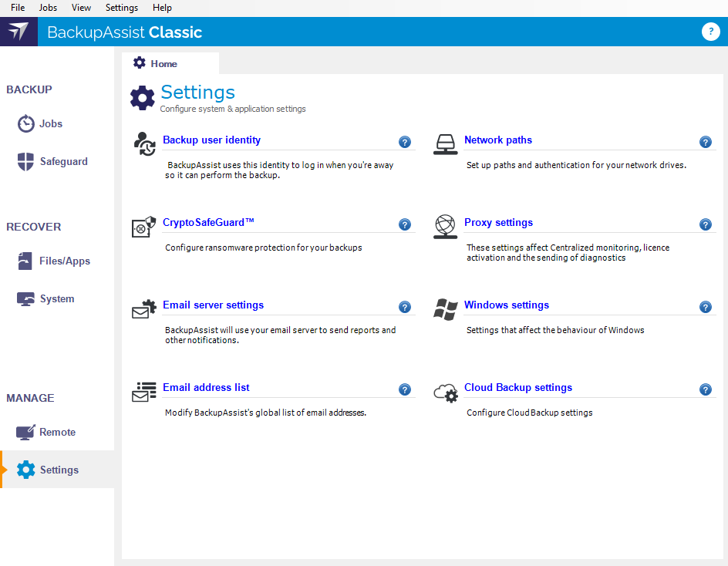This screenshot has height=566, width=728.
Task: Open CryptoSafeGuard settings link
Action: point(208,222)
